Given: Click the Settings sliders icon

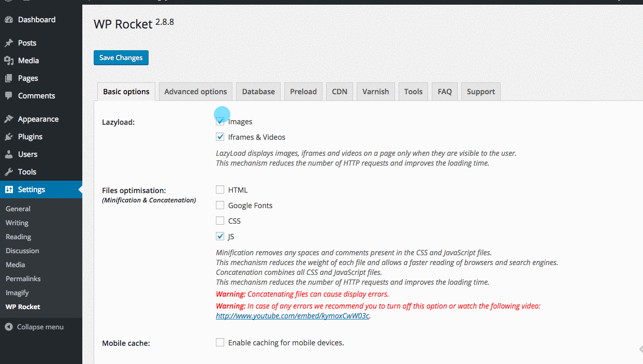Looking at the screenshot, I should coord(9,190).
